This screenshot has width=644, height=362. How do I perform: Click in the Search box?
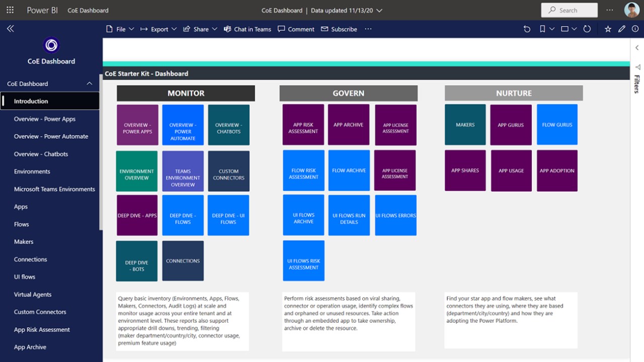point(569,10)
